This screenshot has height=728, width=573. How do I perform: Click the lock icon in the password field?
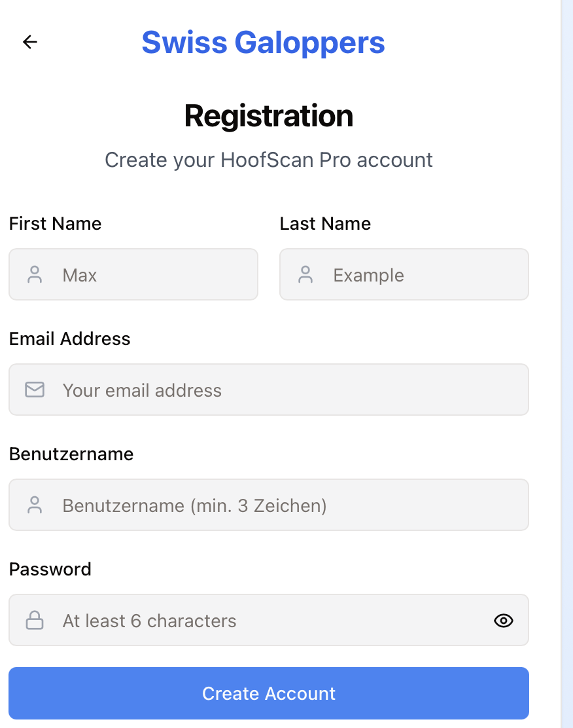click(35, 620)
